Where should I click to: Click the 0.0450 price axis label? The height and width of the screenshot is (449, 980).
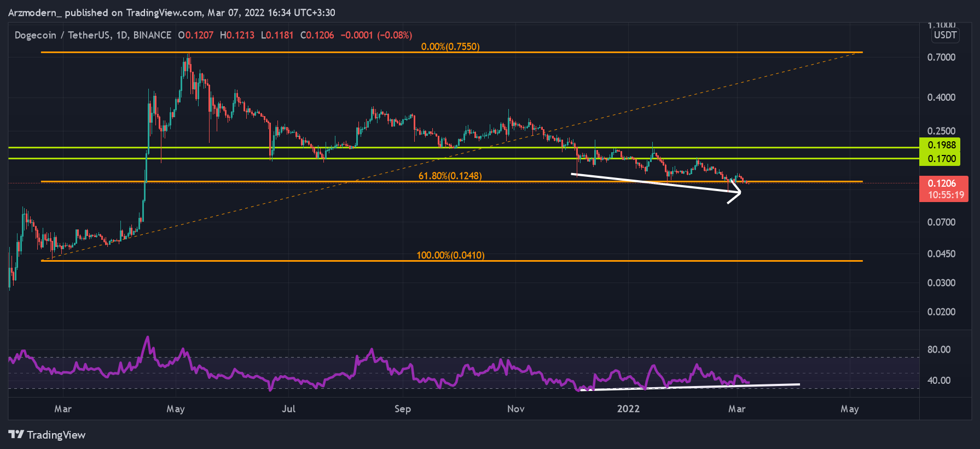point(942,254)
